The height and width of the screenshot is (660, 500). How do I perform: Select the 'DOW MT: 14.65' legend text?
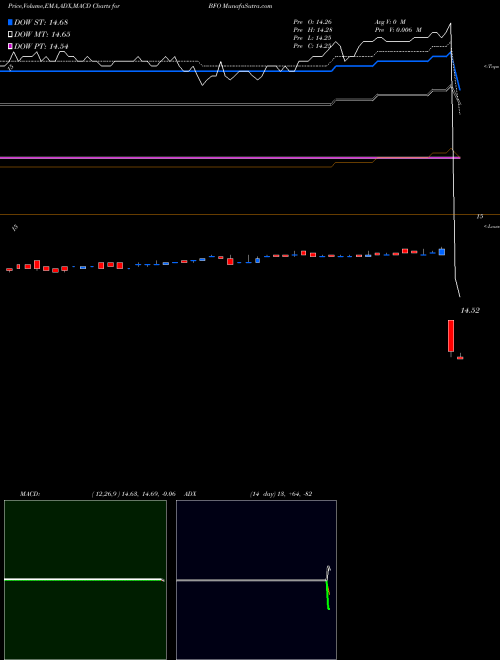tap(42, 35)
